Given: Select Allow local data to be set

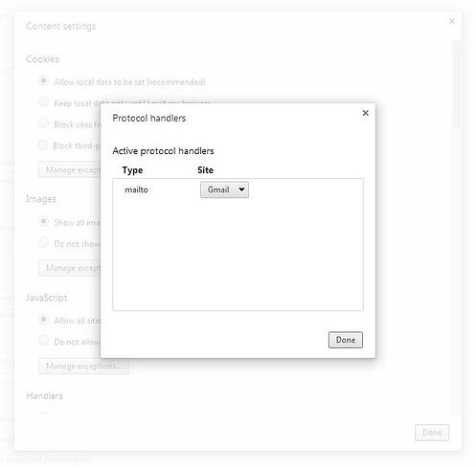Looking at the screenshot, I should pyautogui.click(x=43, y=80).
